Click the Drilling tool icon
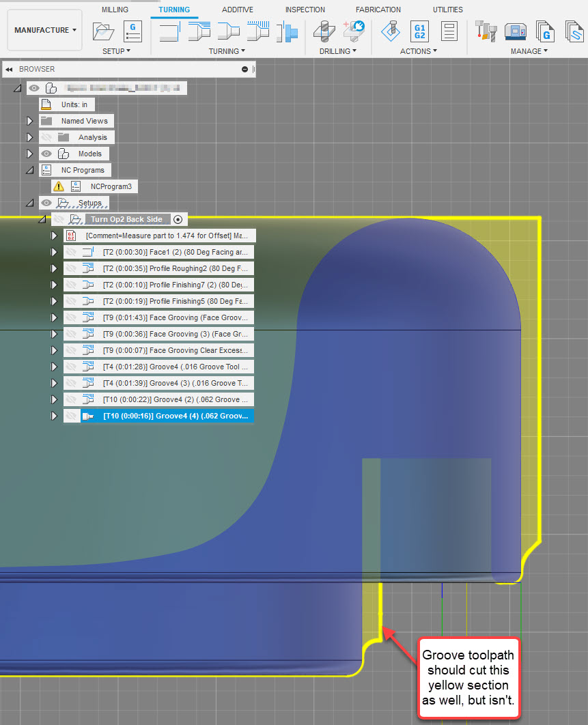588x725 pixels. (323, 31)
